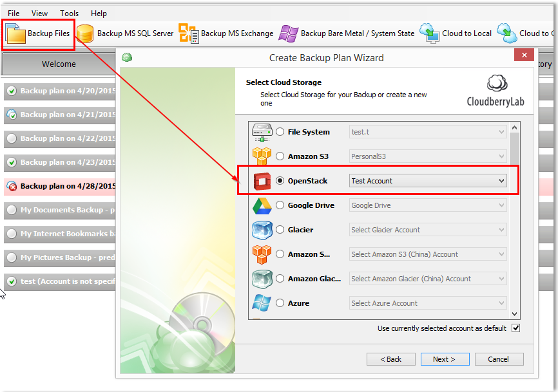Click the Backup MS Exchange icon
This screenshot has height=392, width=558.
[x=189, y=33]
